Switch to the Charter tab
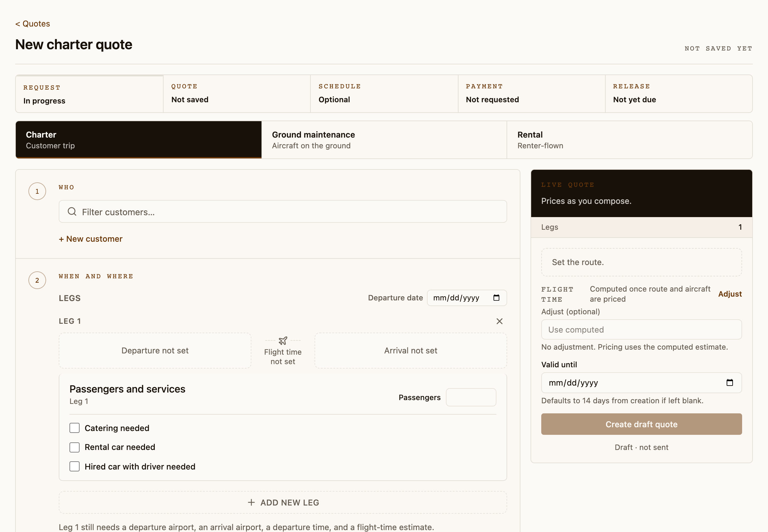The height and width of the screenshot is (532, 768). 138,140
